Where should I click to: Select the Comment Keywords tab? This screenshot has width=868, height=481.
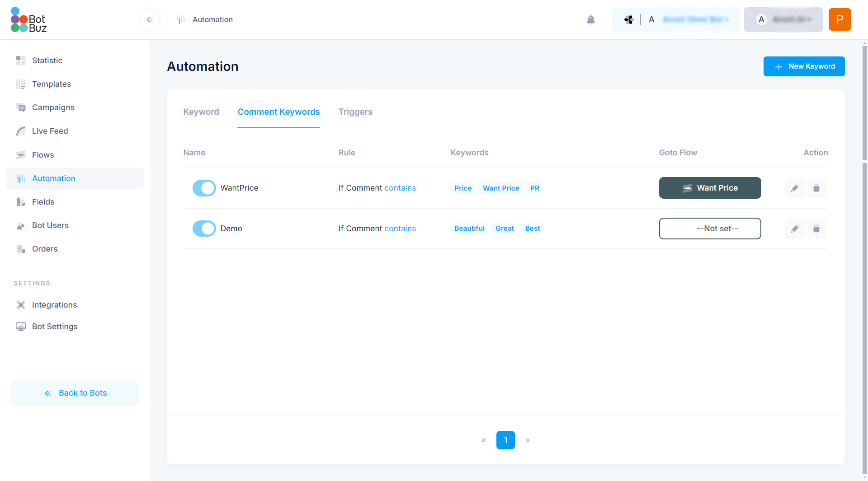[x=278, y=112]
